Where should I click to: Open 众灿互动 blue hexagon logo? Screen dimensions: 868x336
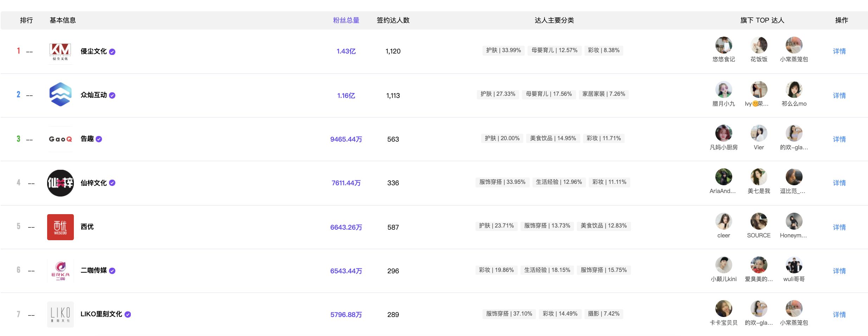click(60, 94)
